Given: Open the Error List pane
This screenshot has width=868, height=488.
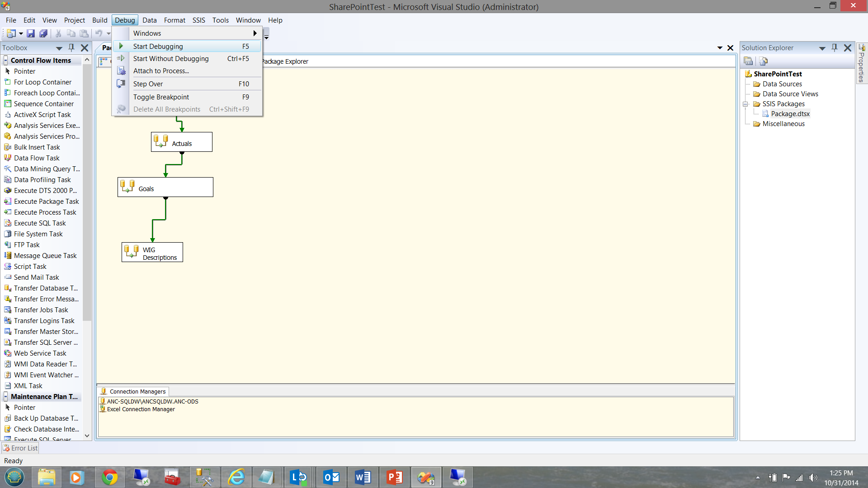Looking at the screenshot, I should point(20,448).
